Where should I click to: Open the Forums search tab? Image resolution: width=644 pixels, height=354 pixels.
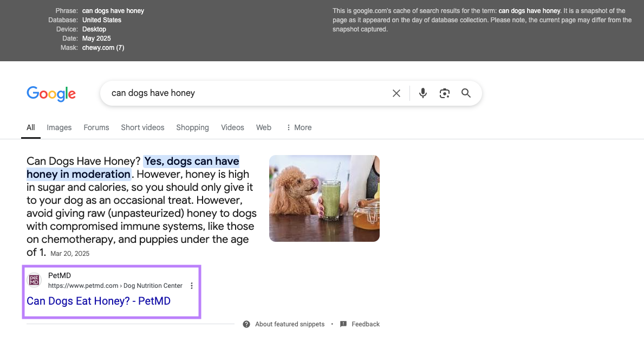point(96,127)
